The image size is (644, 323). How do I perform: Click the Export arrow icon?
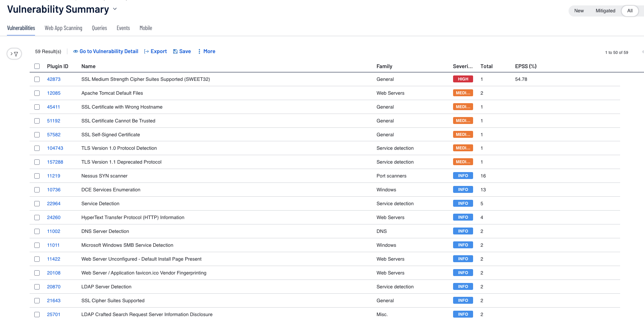[x=146, y=52]
